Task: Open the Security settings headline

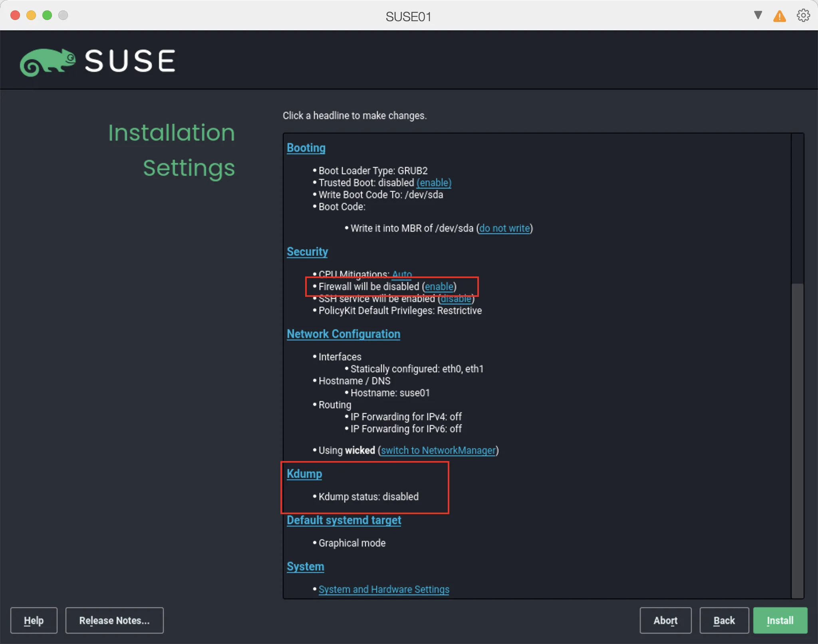Action: [x=307, y=251]
